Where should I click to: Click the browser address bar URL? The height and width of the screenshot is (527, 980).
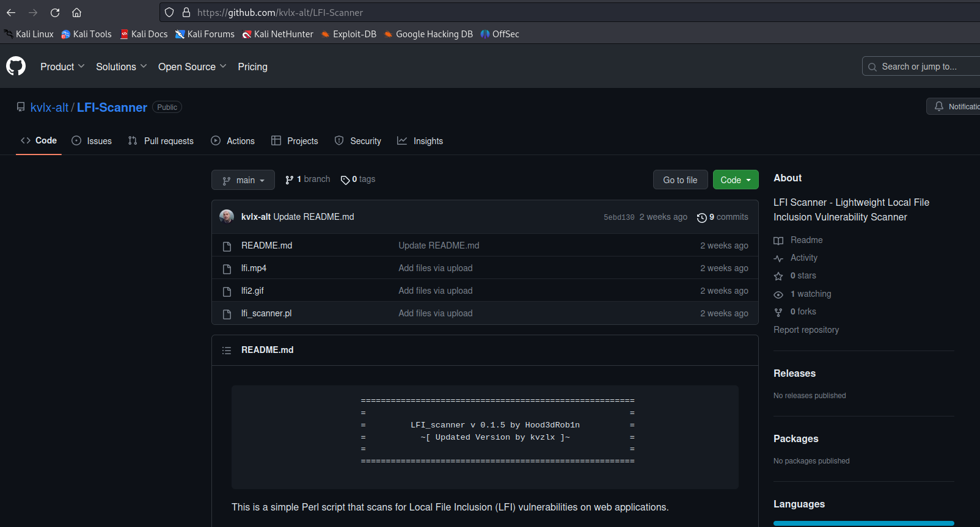click(280, 12)
